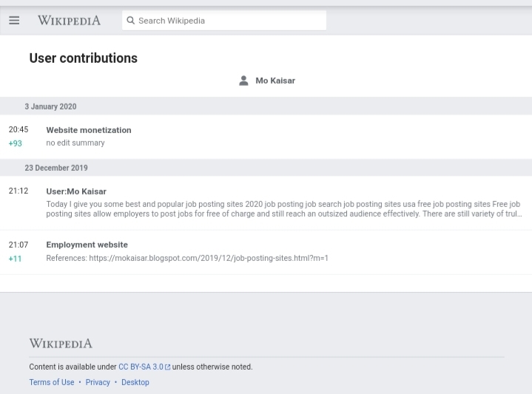532x394 pixels.
Task: Click the 20:45 timestamp
Action: (18, 129)
